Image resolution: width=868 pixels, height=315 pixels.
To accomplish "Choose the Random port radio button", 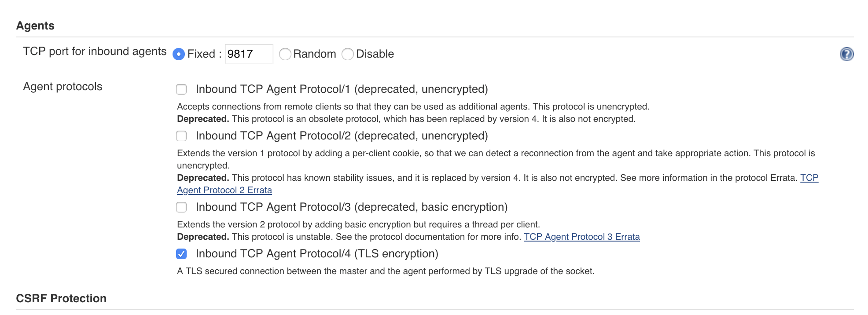I will pos(285,54).
